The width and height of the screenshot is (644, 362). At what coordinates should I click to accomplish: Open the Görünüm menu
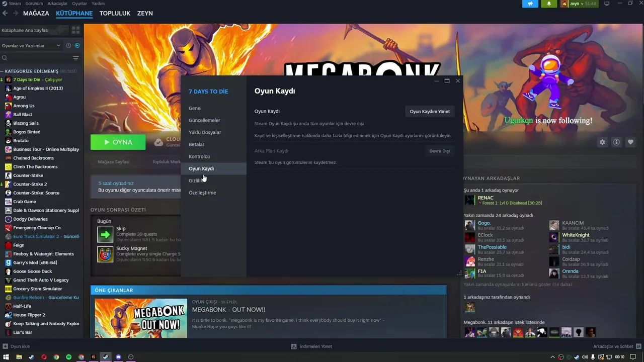(34, 4)
